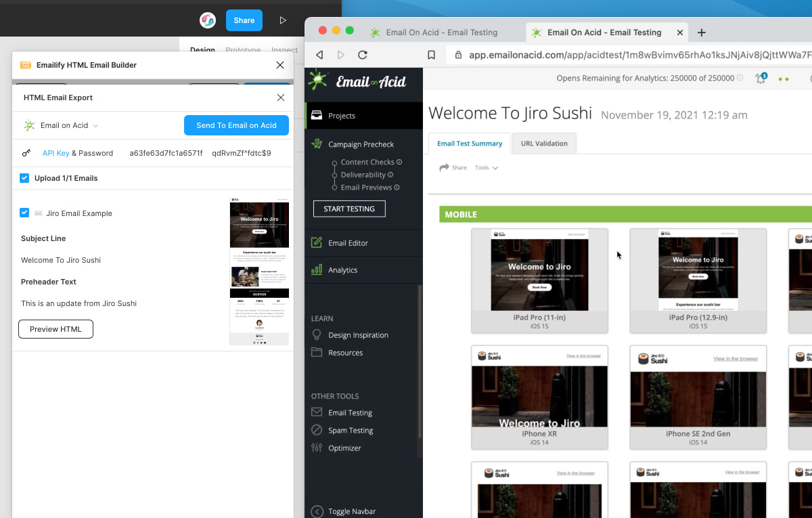Image resolution: width=812 pixels, height=518 pixels.
Task: Open Spam Testing tool
Action: (x=351, y=431)
